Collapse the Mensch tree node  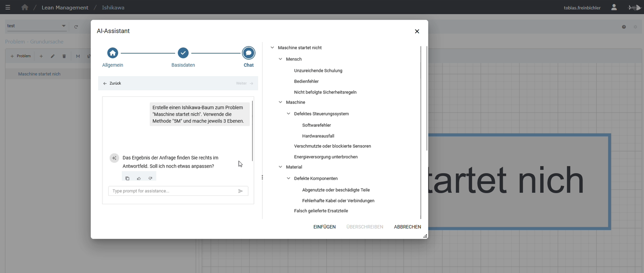pyautogui.click(x=280, y=59)
